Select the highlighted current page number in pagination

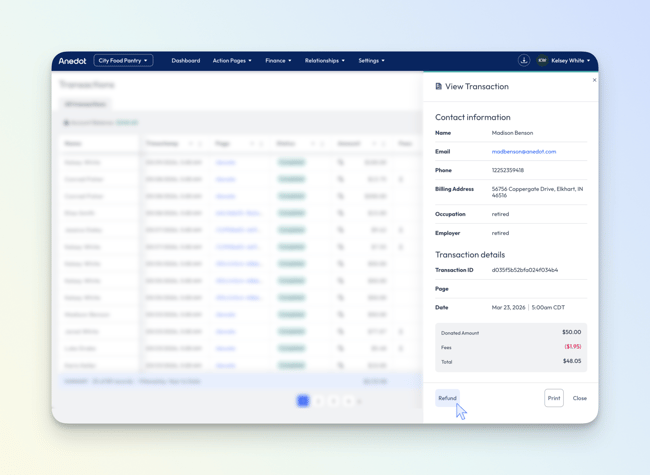click(303, 401)
